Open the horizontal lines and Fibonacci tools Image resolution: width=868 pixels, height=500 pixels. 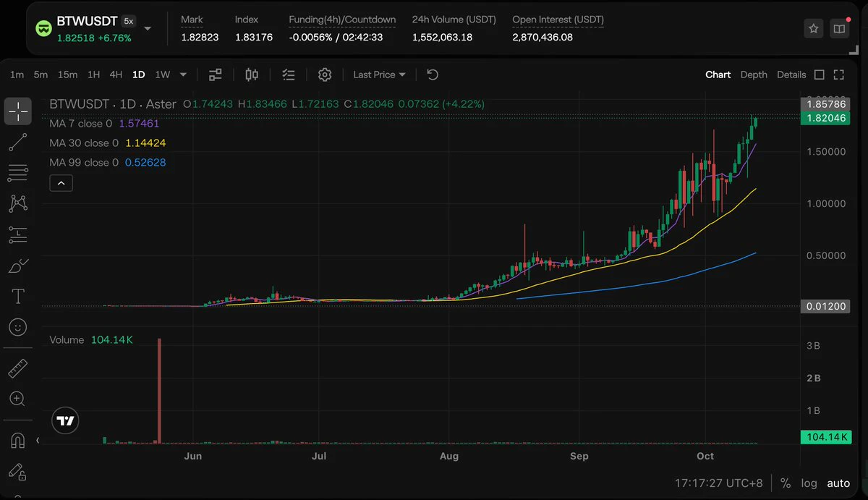click(18, 173)
